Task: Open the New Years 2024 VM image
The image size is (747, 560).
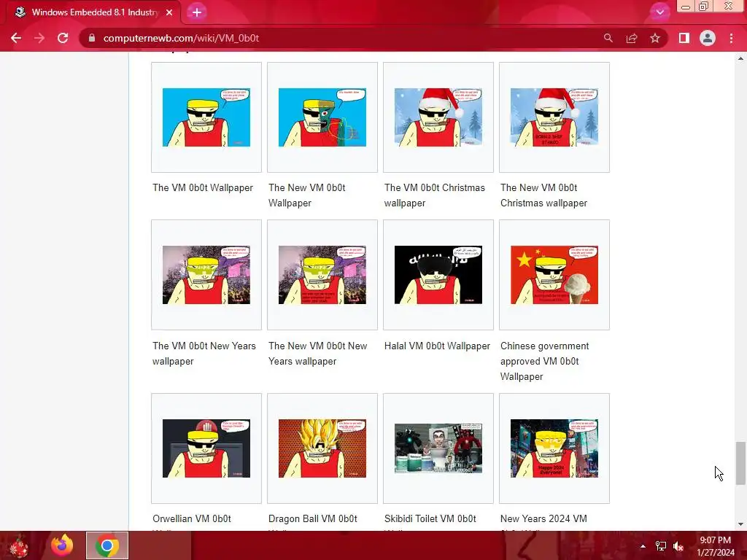Action: click(x=554, y=448)
